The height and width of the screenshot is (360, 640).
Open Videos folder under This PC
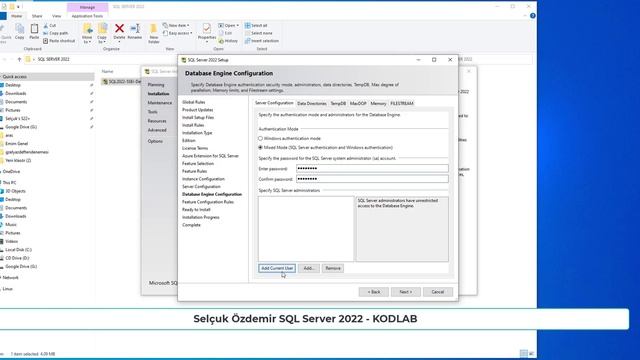(11, 241)
